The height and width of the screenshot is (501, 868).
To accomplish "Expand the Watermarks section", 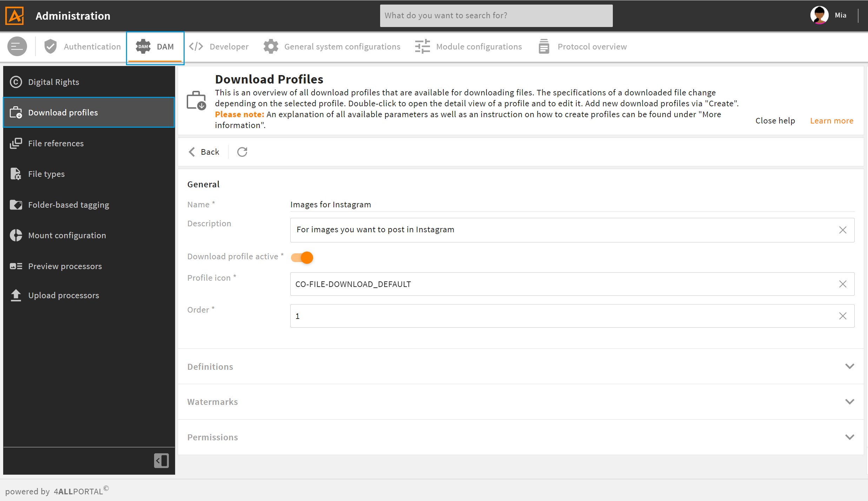I will 521,402.
